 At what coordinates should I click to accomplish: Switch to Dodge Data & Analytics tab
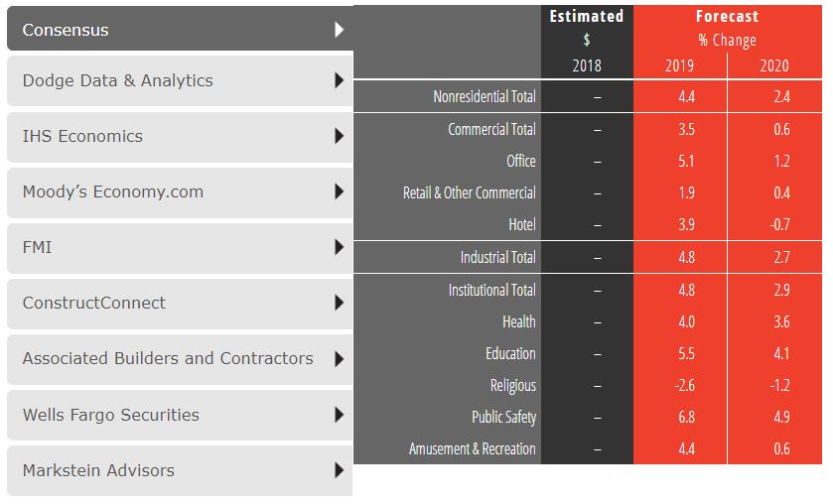tap(117, 80)
